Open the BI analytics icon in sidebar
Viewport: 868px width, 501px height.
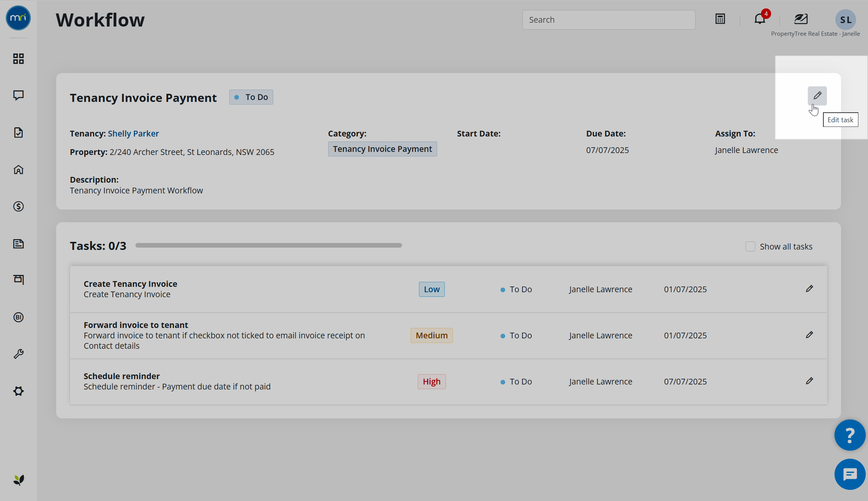coord(18,317)
